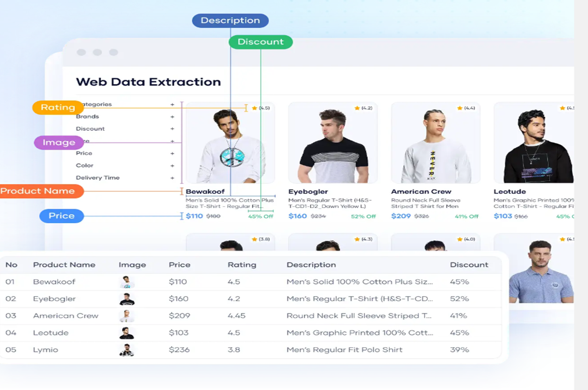This screenshot has width=588, height=390.
Task: Click the "Rating" table column header
Action: click(242, 265)
